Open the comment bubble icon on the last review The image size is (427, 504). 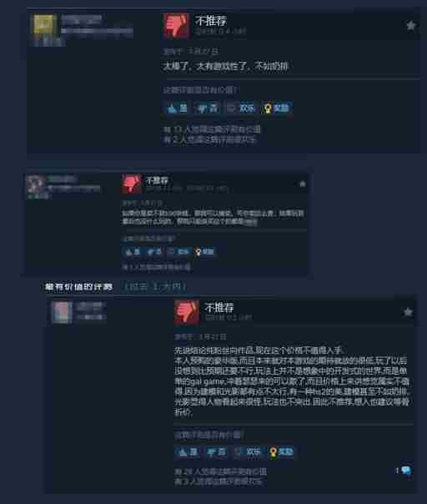tap(406, 471)
